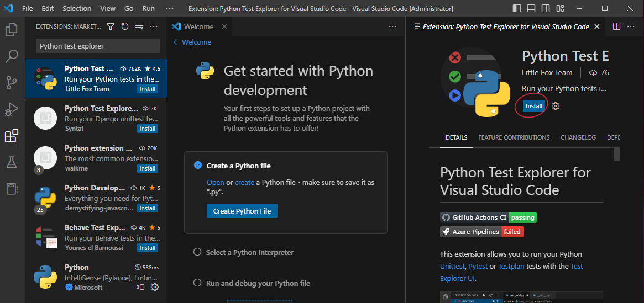Open Extensions views and more actions menu
This screenshot has height=303, width=644.
click(154, 26)
